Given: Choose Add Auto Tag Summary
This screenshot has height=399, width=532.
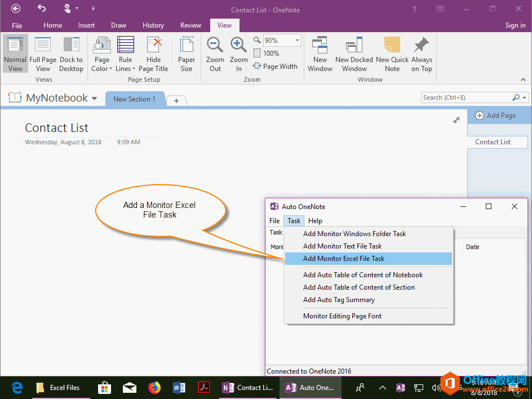Looking at the screenshot, I should 369,300.
